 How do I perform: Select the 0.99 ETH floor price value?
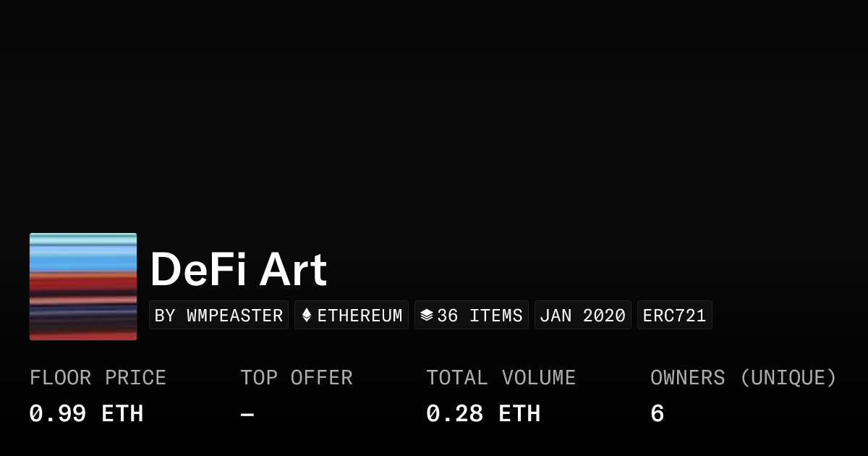click(x=86, y=414)
